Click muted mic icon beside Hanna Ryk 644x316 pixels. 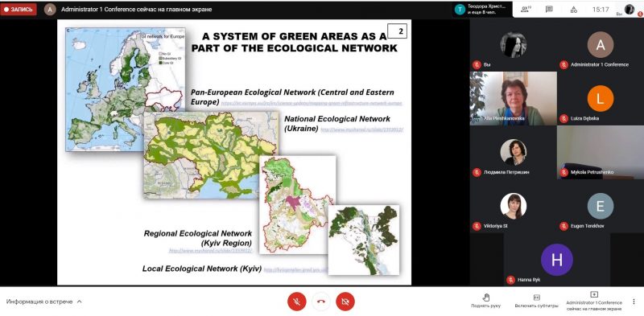(510, 280)
